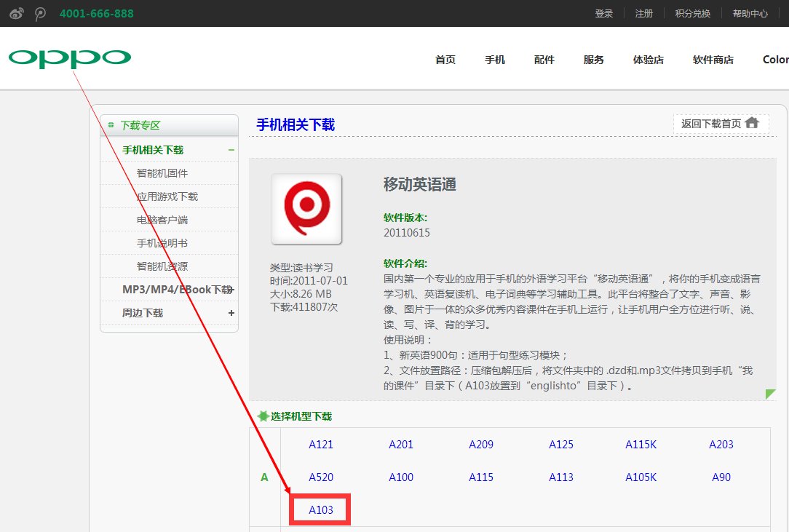This screenshot has width=789, height=532.
Task: Click the 帮助中心 link
Action: [x=750, y=14]
